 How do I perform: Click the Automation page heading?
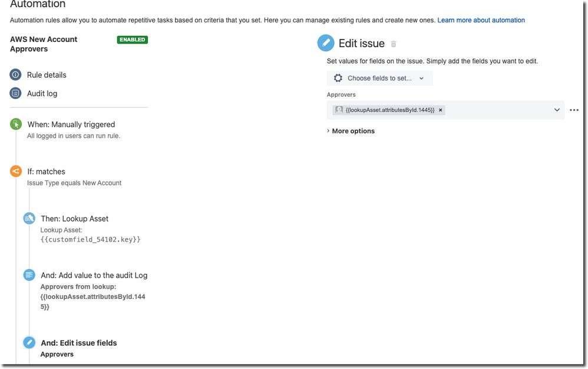pyautogui.click(x=38, y=4)
